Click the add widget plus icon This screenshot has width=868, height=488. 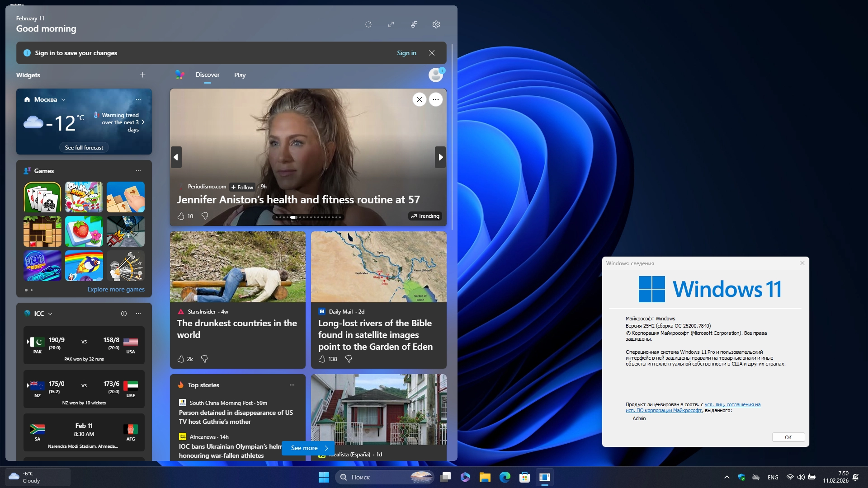[142, 75]
